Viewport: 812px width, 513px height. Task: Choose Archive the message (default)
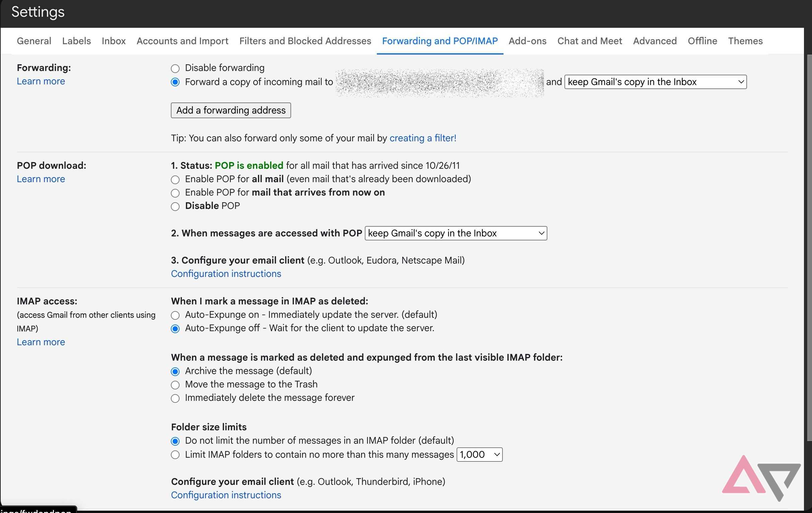click(175, 372)
